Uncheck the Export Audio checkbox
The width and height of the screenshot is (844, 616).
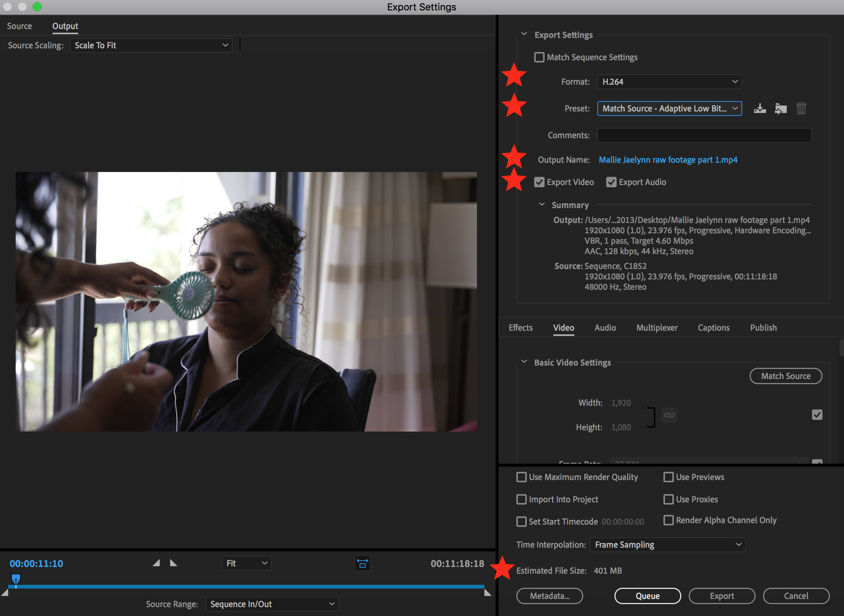pos(611,182)
